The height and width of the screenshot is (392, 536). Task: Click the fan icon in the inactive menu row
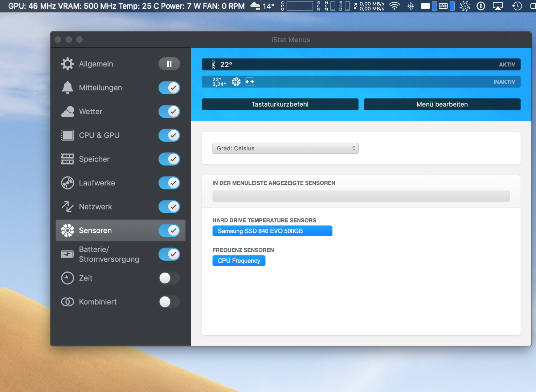point(236,82)
